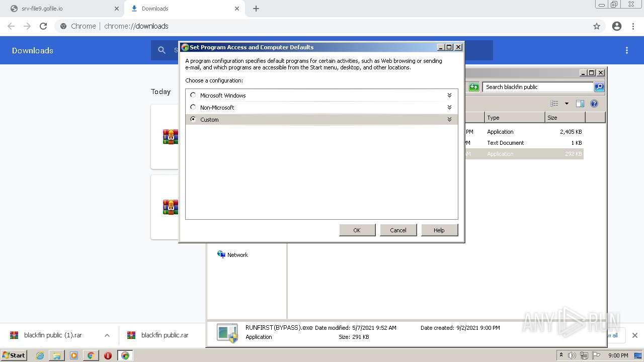Open the Downloads page more actions menu

click(627, 50)
